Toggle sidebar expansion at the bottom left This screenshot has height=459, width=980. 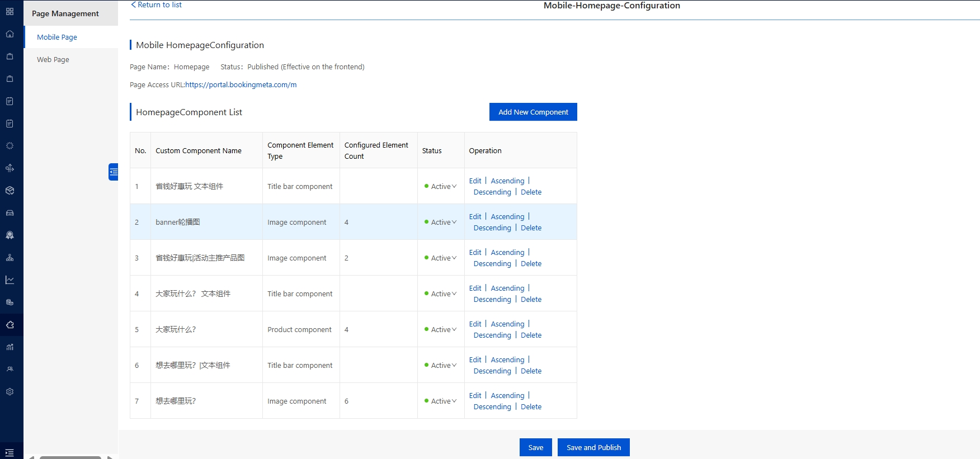tap(10, 453)
